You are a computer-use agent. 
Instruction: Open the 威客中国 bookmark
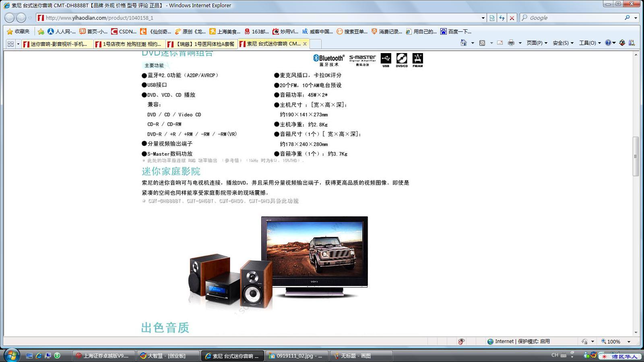(x=318, y=31)
